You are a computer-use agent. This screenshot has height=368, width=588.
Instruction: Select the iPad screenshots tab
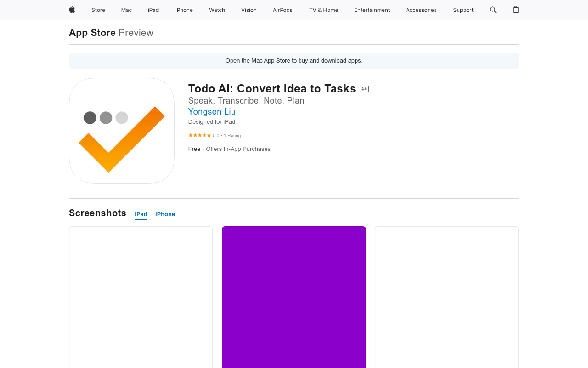point(141,214)
